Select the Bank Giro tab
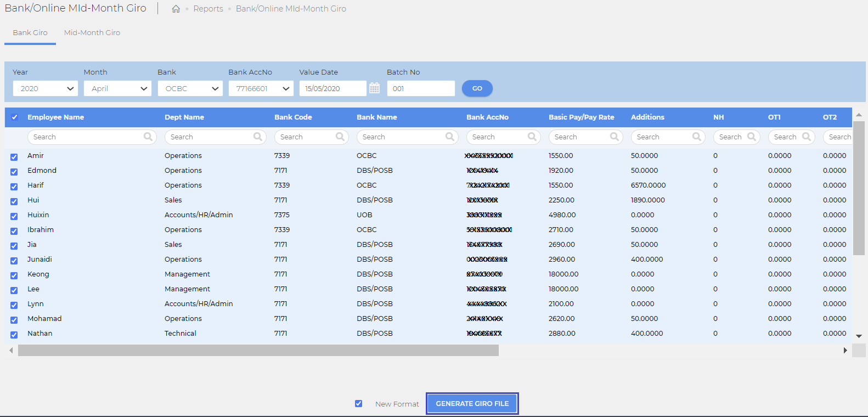 click(x=30, y=33)
